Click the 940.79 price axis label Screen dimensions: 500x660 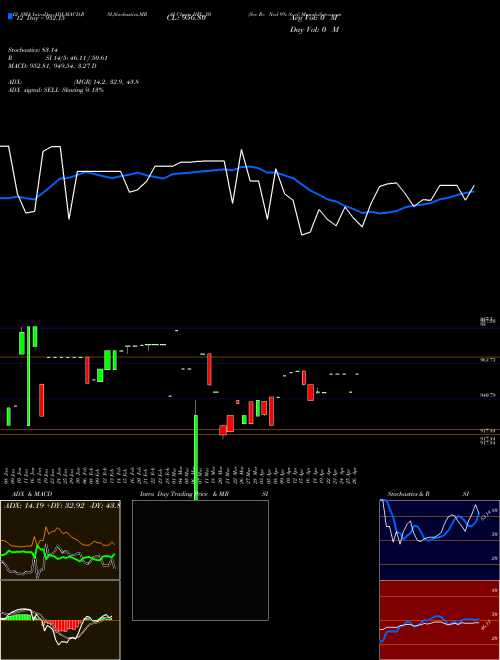pyautogui.click(x=488, y=396)
